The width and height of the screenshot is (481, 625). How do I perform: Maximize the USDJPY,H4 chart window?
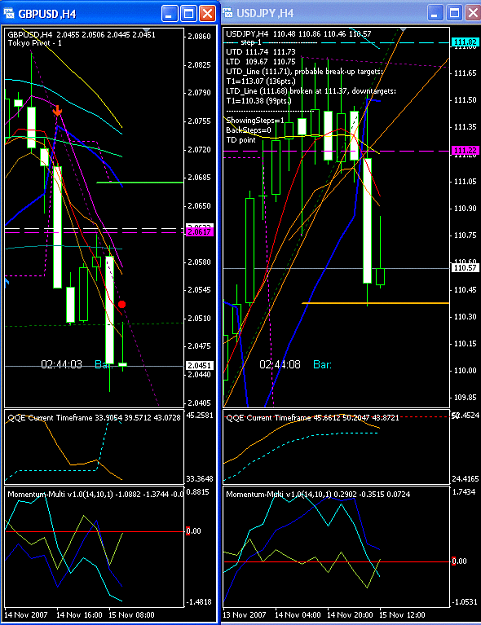(x=454, y=13)
